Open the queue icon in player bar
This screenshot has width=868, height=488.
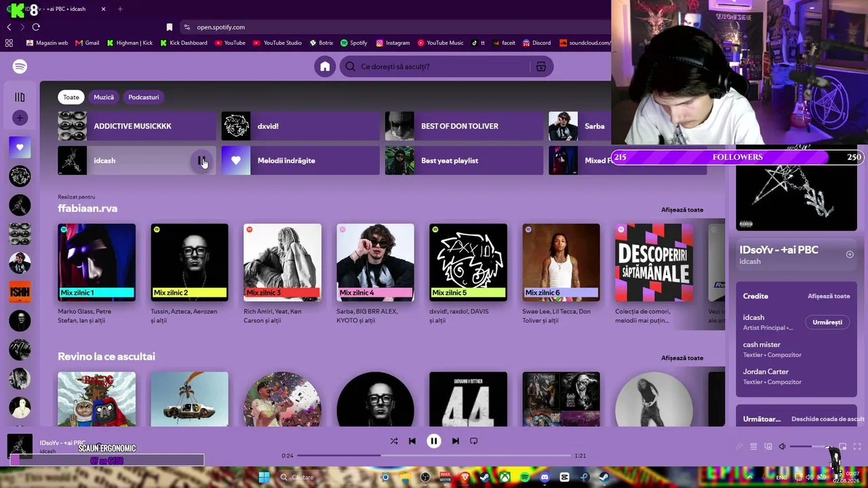pos(753,447)
